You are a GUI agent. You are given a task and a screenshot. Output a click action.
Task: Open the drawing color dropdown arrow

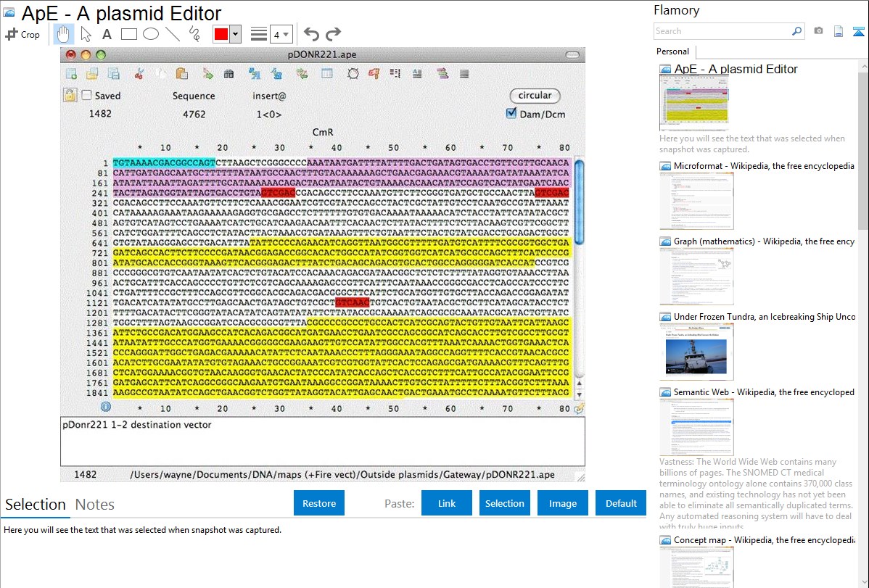click(235, 34)
